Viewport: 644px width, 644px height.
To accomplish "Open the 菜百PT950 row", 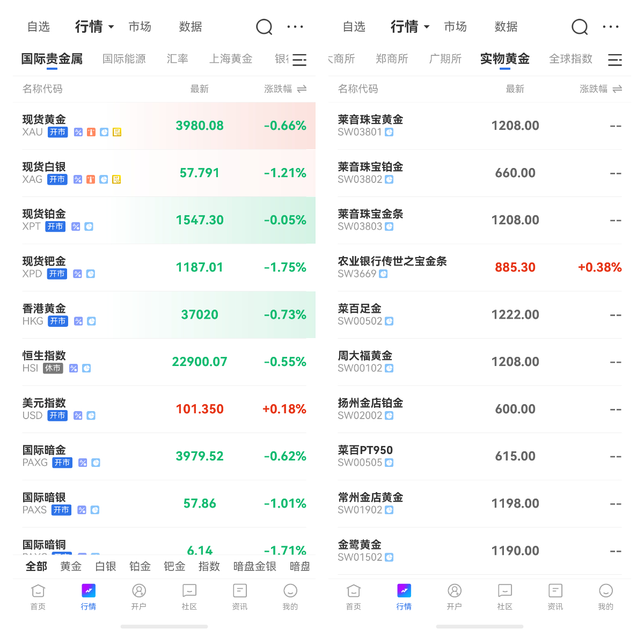I will click(480, 457).
